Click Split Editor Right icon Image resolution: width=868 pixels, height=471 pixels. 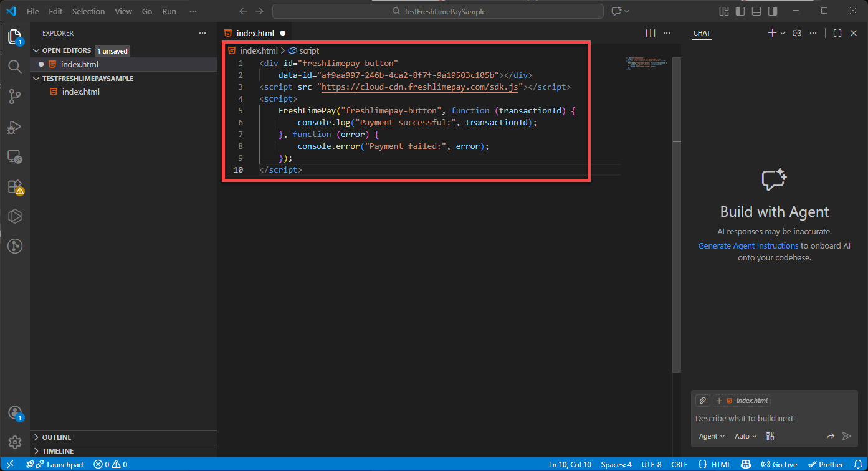[x=651, y=33]
